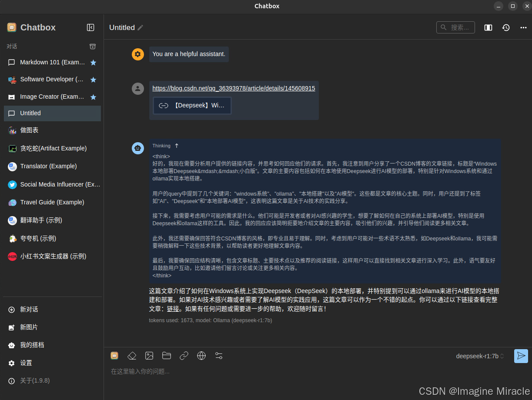The width and height of the screenshot is (532, 400).
Task: Open the 做图表 conversation
Action: click(52, 130)
